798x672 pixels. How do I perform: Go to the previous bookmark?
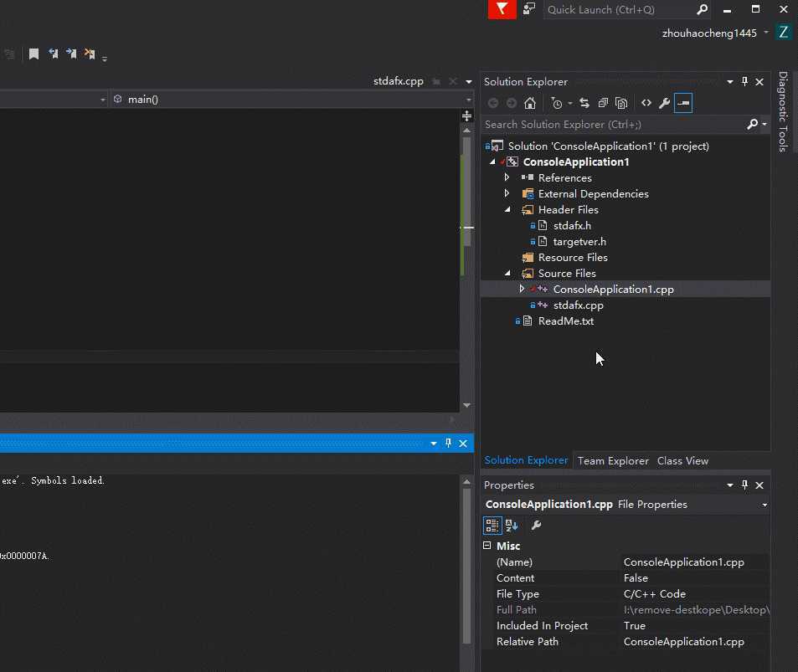tap(53, 54)
